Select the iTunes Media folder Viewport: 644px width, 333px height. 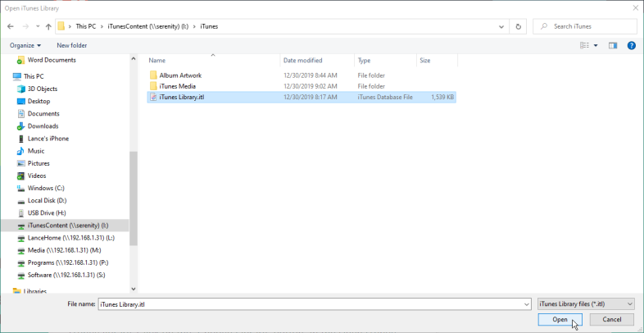(178, 86)
